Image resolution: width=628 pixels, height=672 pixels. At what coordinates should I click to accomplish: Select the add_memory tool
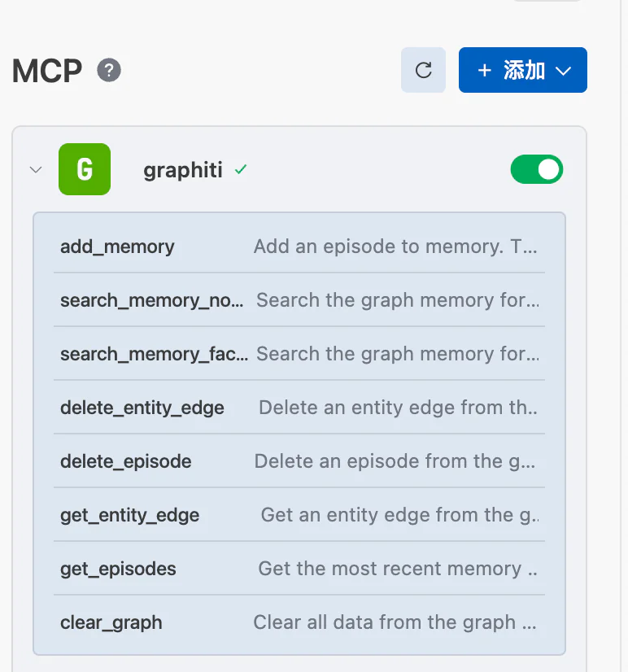pos(117,247)
